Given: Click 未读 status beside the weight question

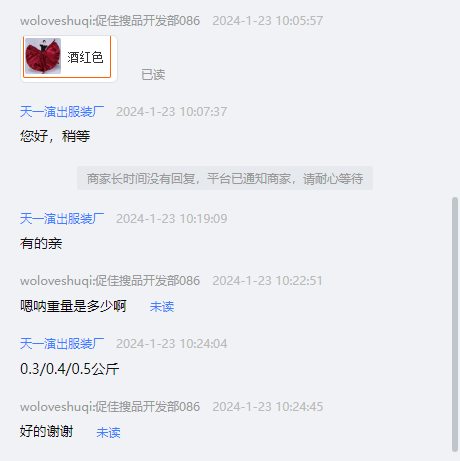Looking at the screenshot, I should point(162,307).
